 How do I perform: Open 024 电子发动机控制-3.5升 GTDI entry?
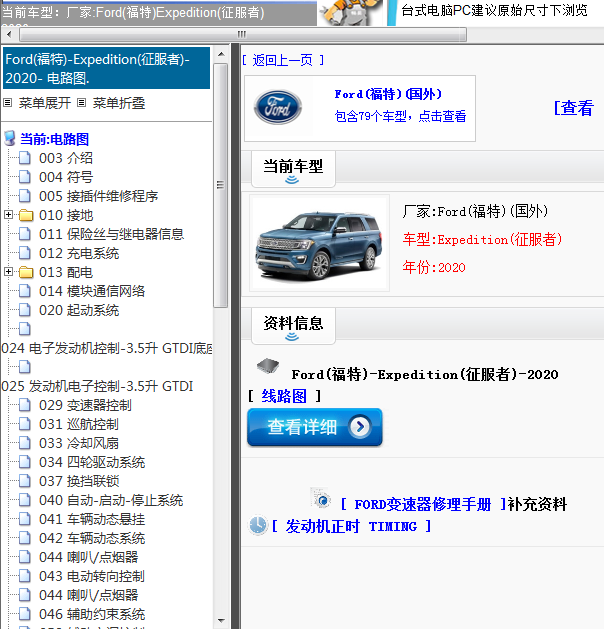pyautogui.click(x=107, y=348)
